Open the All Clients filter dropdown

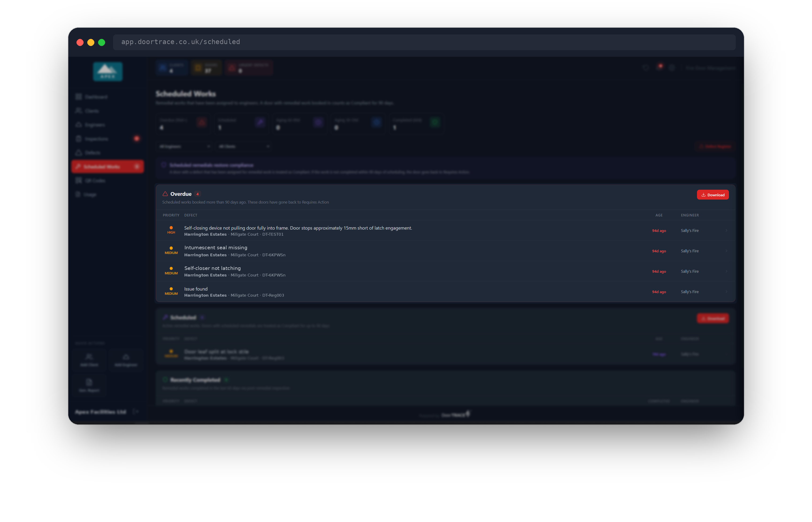coord(244,146)
